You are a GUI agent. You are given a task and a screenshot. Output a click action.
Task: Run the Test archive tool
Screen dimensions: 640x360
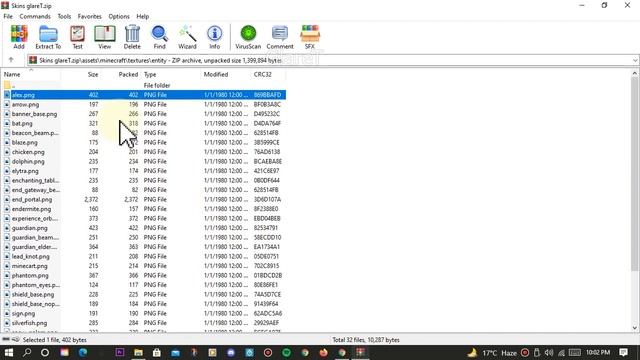pyautogui.click(x=77, y=37)
